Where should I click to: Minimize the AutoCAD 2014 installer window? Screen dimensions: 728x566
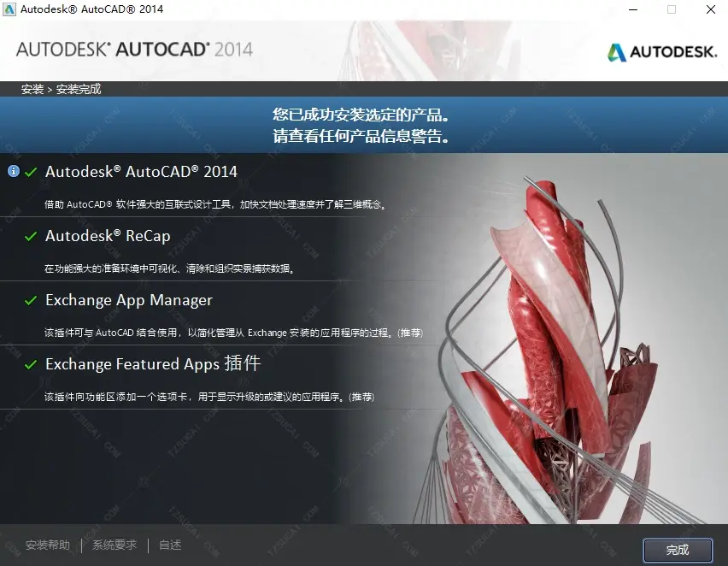pyautogui.click(x=633, y=9)
